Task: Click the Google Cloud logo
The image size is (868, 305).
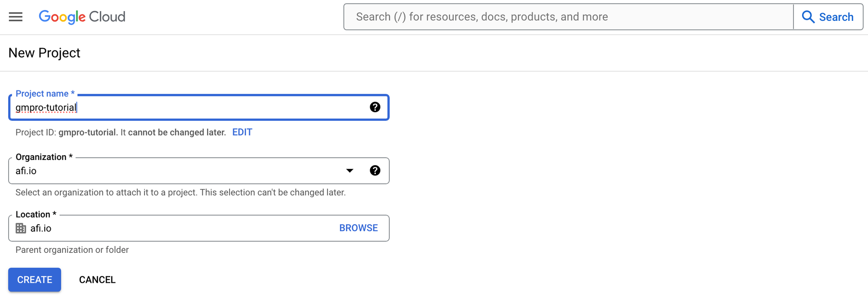Action: 82,17
